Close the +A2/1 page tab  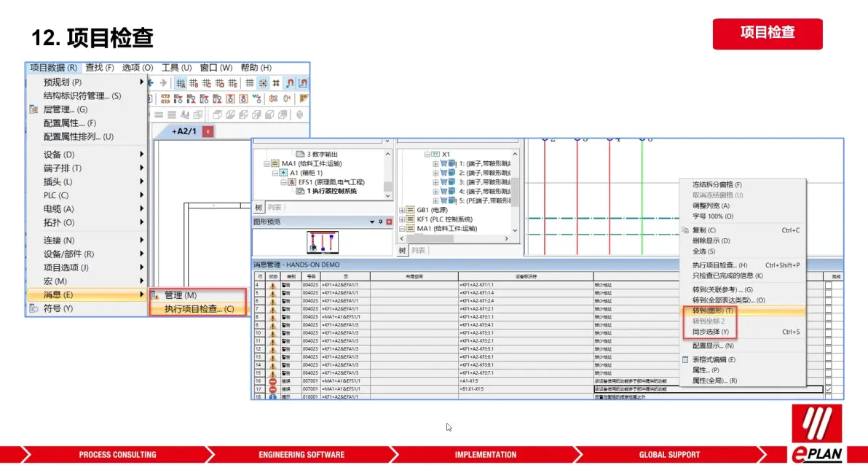tap(208, 132)
